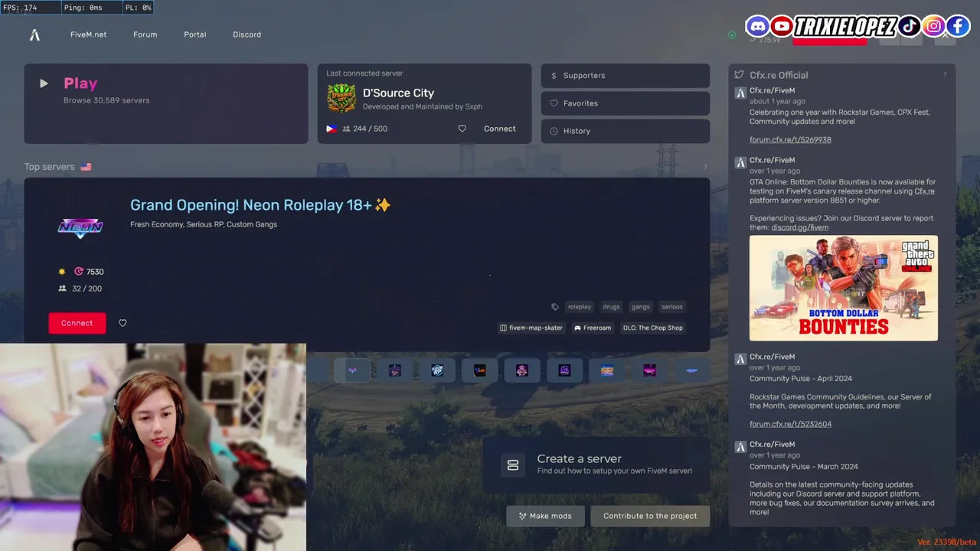This screenshot has height=551, width=980.
Task: Open the Supporters list
Action: [x=625, y=76]
